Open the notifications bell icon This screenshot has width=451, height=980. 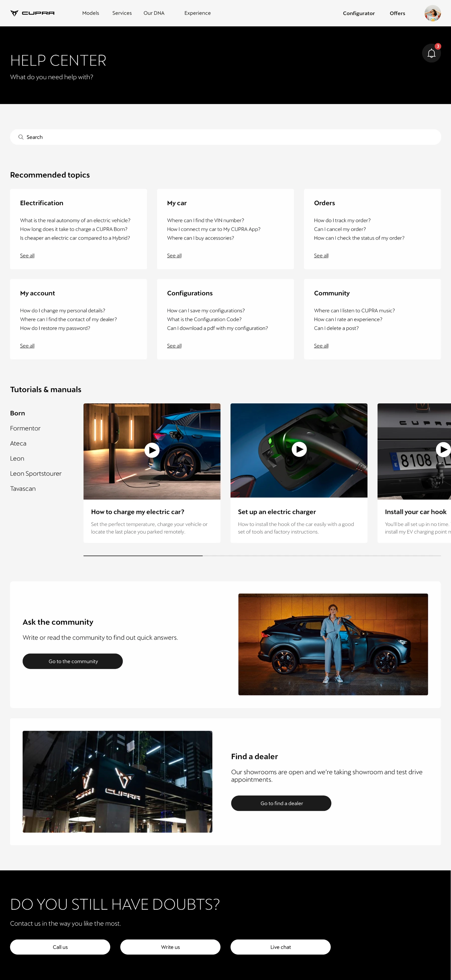pos(431,53)
